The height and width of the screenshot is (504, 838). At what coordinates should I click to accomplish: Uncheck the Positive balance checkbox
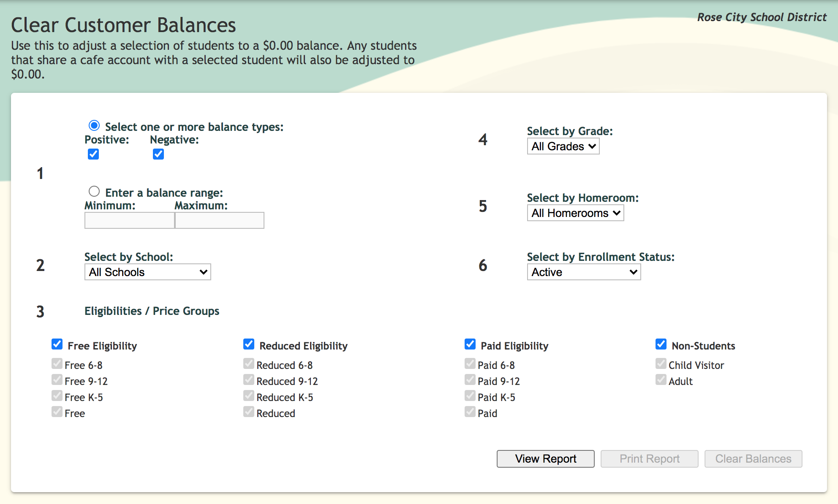[x=93, y=154]
